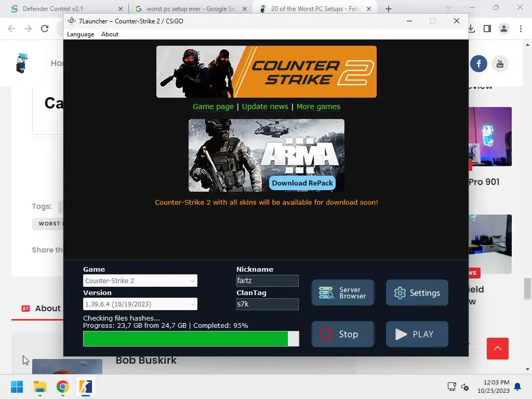Image resolution: width=532 pixels, height=399 pixels.
Task: Open the Server Browser
Action: tap(343, 293)
